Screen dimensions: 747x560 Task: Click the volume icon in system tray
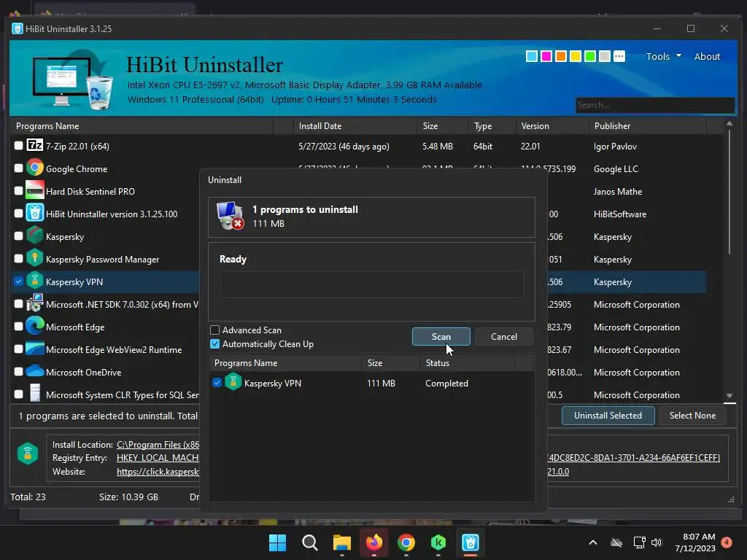657,542
